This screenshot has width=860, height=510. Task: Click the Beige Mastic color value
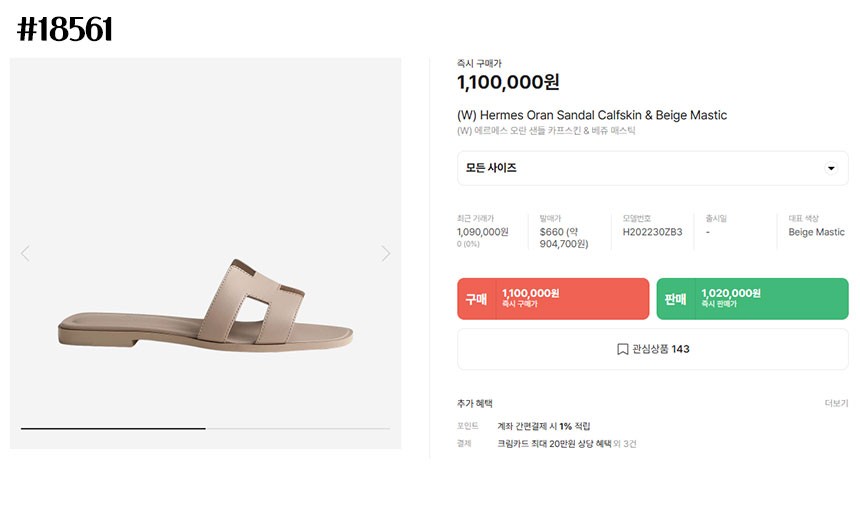coord(816,232)
